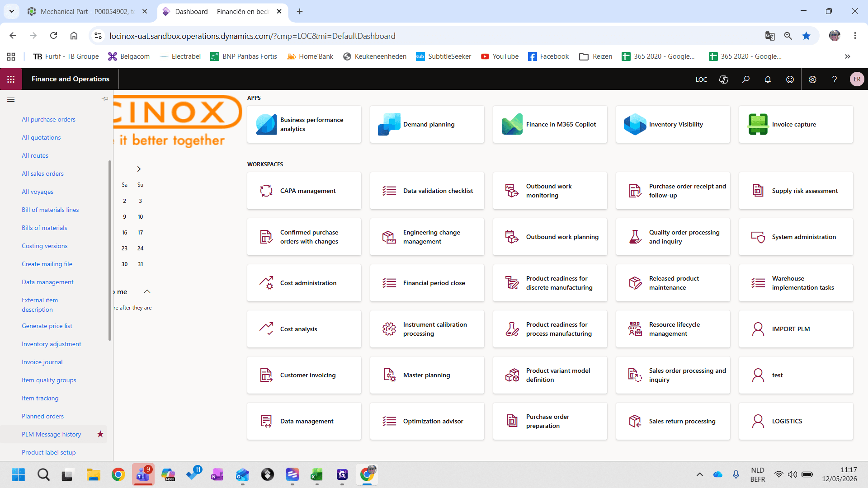
Task: Open Costing versions link
Action: click(44, 246)
